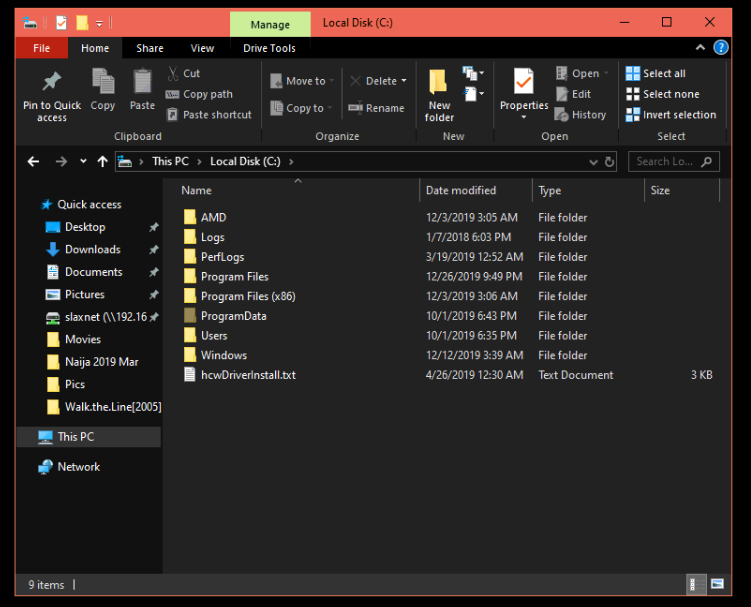The image size is (751, 607).
Task: Click the Paste ribbon icon
Action: (x=142, y=90)
